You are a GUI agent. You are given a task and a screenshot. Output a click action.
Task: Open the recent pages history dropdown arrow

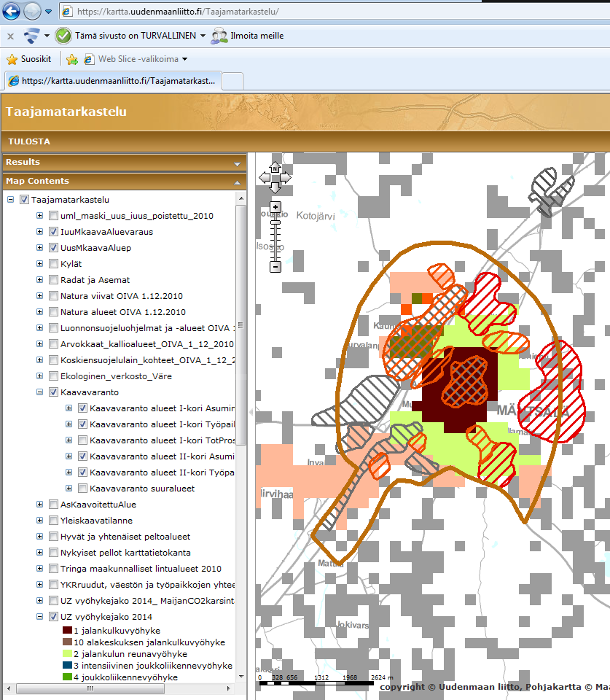49,11
